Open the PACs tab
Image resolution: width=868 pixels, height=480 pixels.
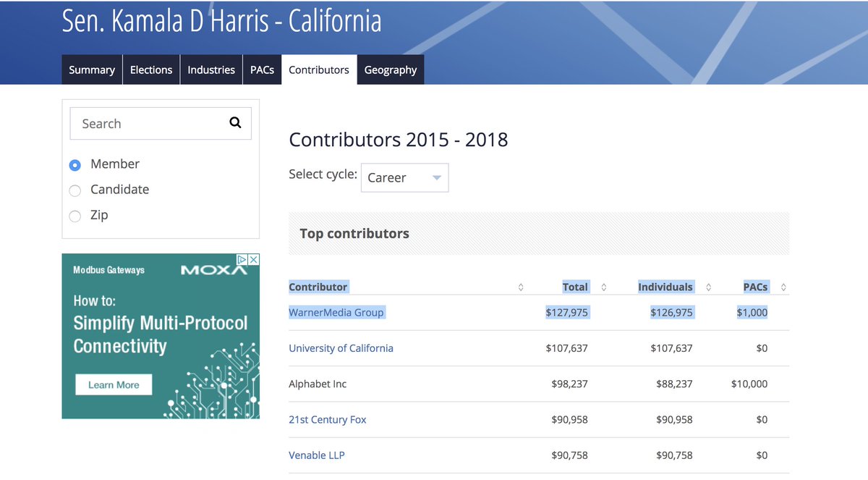click(262, 70)
